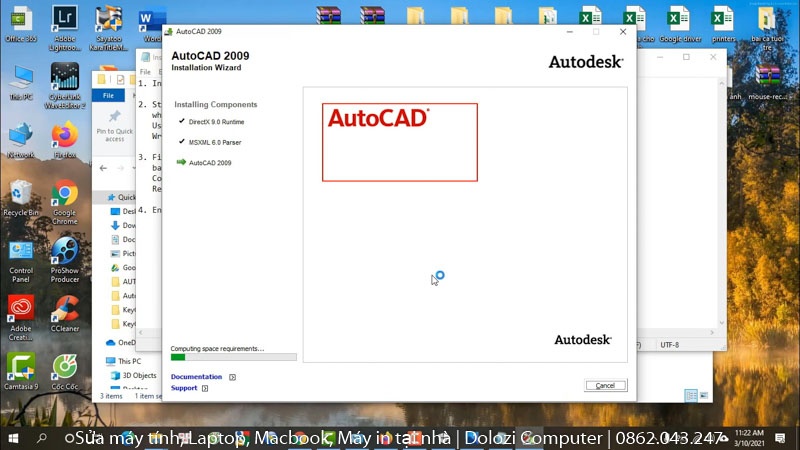This screenshot has height=450, width=800.
Task: Select 3D Objects in Explorer sidebar
Action: (x=134, y=375)
